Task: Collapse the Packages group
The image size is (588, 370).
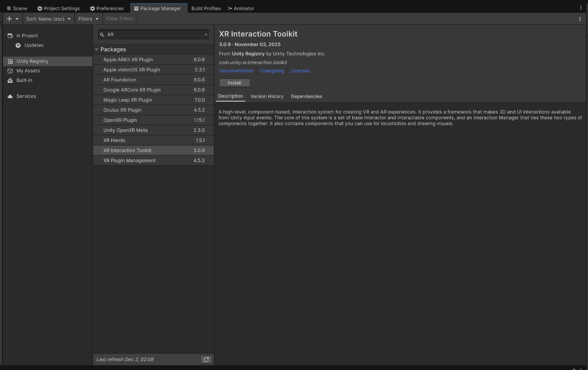Action: (x=97, y=50)
